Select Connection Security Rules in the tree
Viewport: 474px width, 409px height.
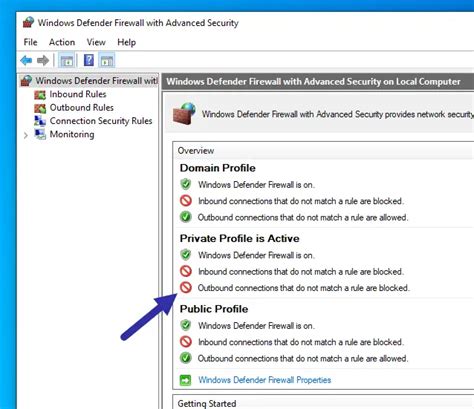click(x=101, y=121)
